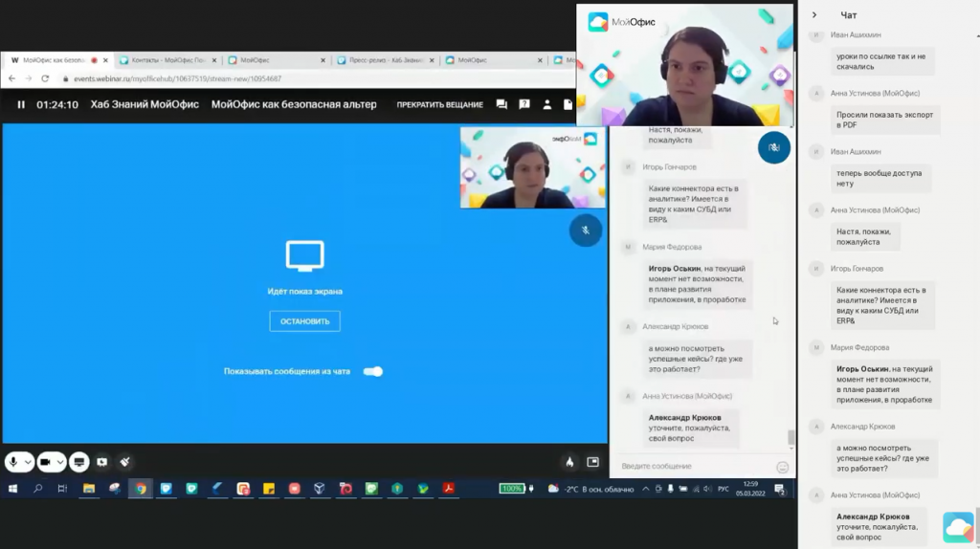Turn off the camera in bottom toolbar
Viewport: 980px width, 549px height.
[45, 462]
